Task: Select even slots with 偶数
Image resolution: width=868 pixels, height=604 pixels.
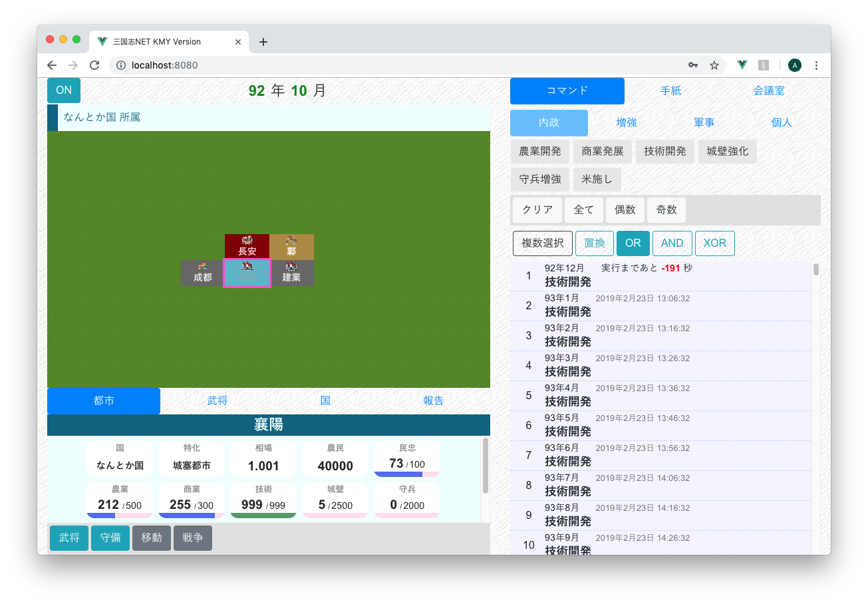Action: click(625, 210)
